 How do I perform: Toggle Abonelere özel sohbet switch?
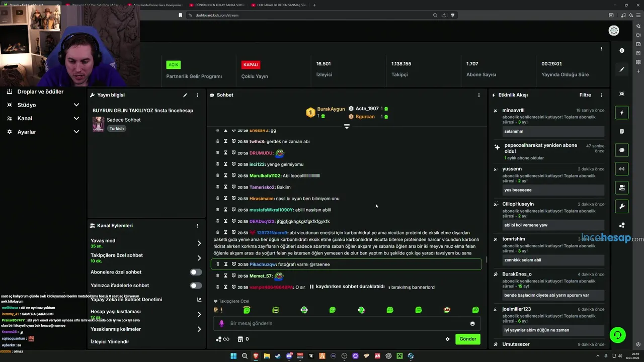[196, 272]
